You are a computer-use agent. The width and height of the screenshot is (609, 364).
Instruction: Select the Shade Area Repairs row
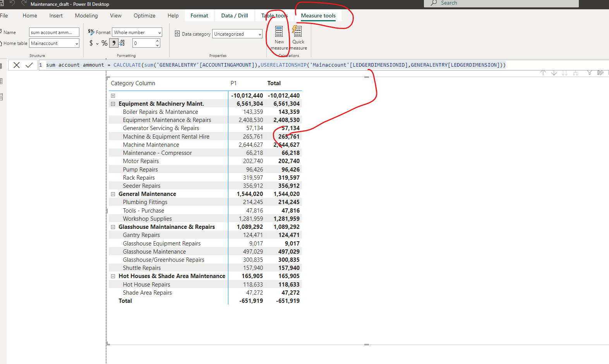coord(147,293)
